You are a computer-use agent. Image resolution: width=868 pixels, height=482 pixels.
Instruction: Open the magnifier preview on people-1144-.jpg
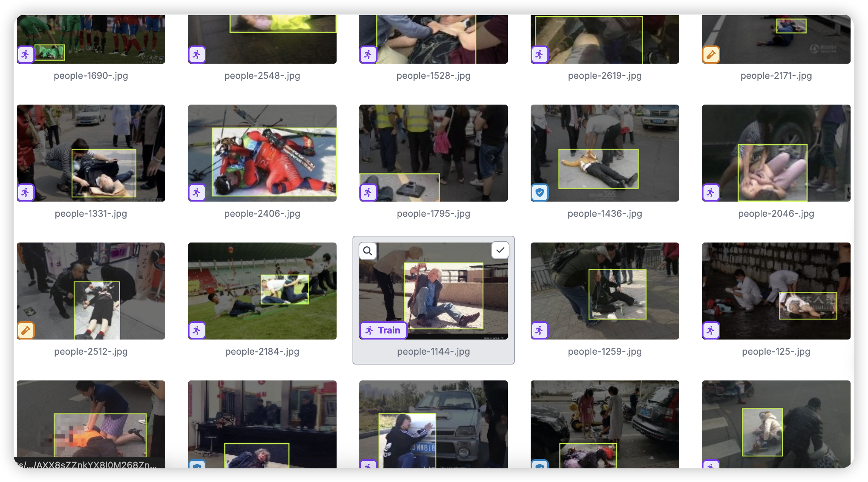tap(368, 250)
